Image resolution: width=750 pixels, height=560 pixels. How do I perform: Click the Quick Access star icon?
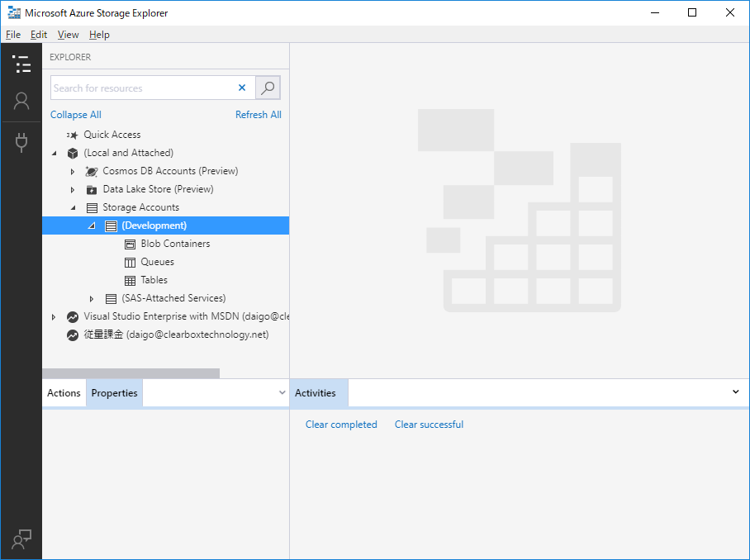[x=72, y=135]
